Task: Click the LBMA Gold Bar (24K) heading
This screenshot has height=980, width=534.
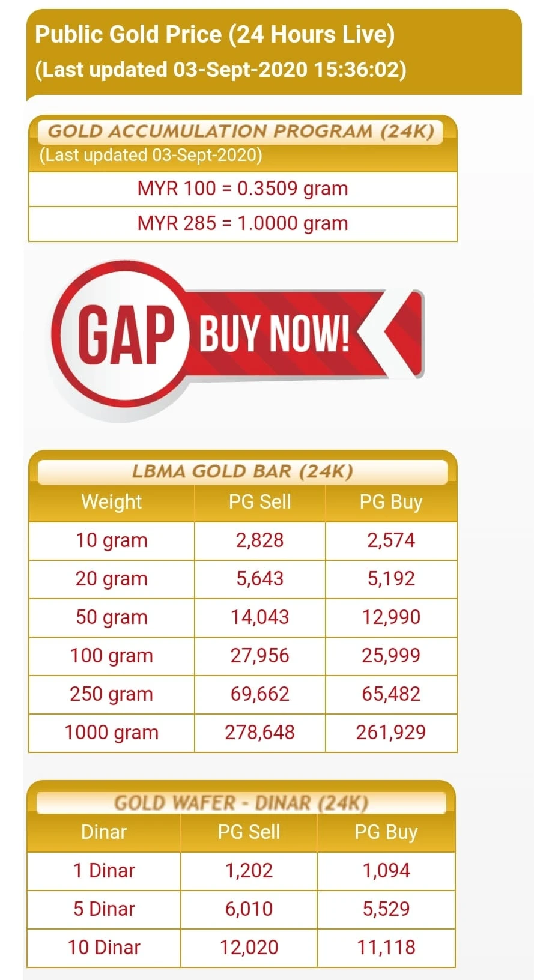Action: pyautogui.click(x=242, y=471)
